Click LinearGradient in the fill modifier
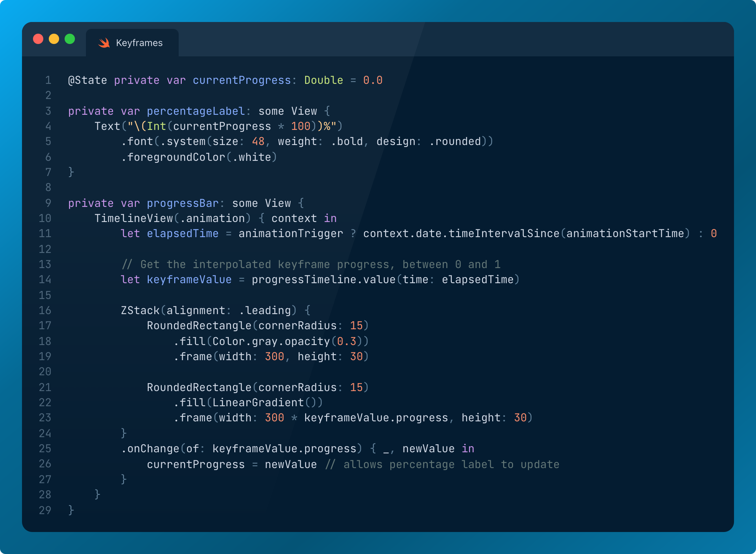 258,402
